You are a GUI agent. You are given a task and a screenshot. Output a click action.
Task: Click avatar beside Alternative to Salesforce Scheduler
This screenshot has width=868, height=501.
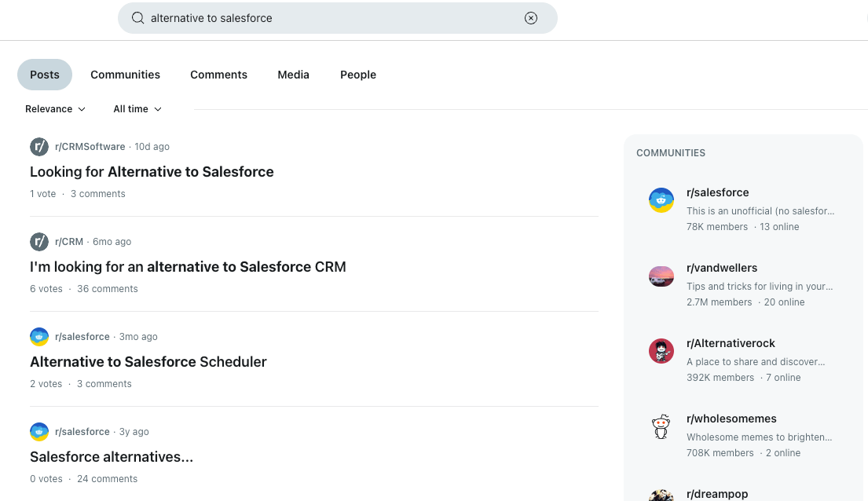click(39, 337)
